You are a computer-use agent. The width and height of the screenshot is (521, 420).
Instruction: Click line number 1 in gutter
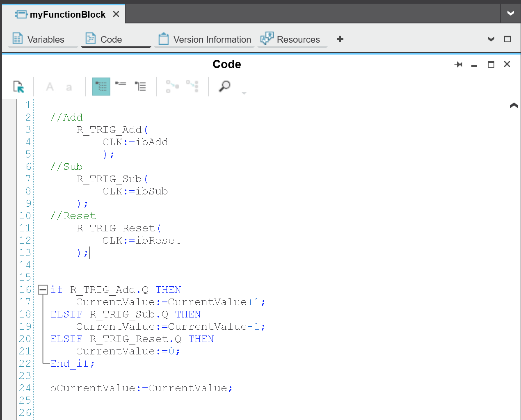[x=28, y=105]
